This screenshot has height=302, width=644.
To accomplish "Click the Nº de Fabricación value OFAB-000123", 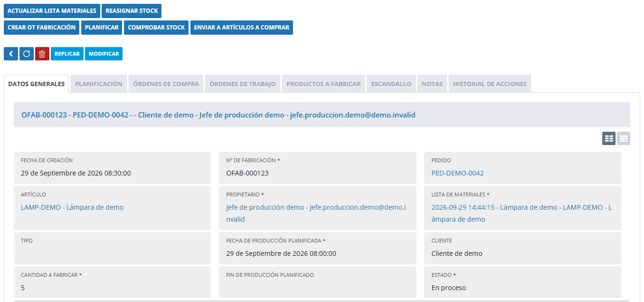I will (x=247, y=173).
